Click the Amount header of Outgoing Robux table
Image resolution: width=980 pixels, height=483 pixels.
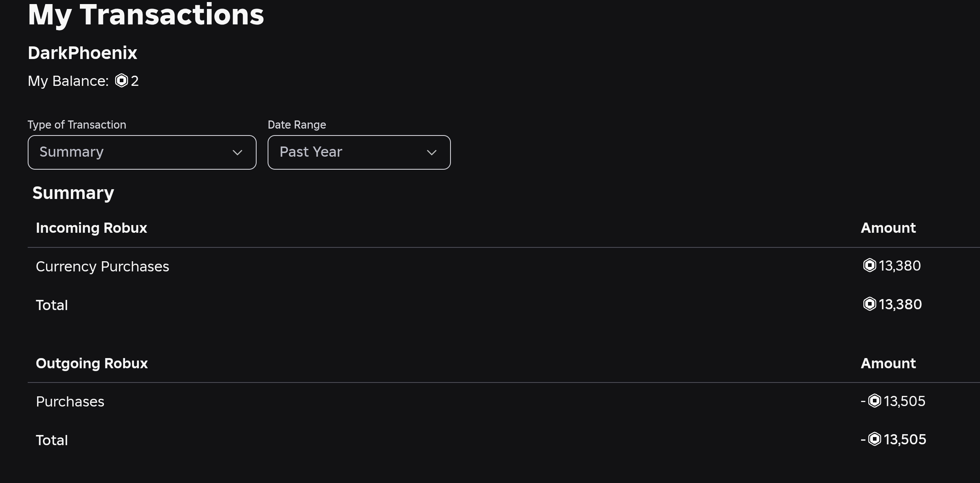click(888, 363)
